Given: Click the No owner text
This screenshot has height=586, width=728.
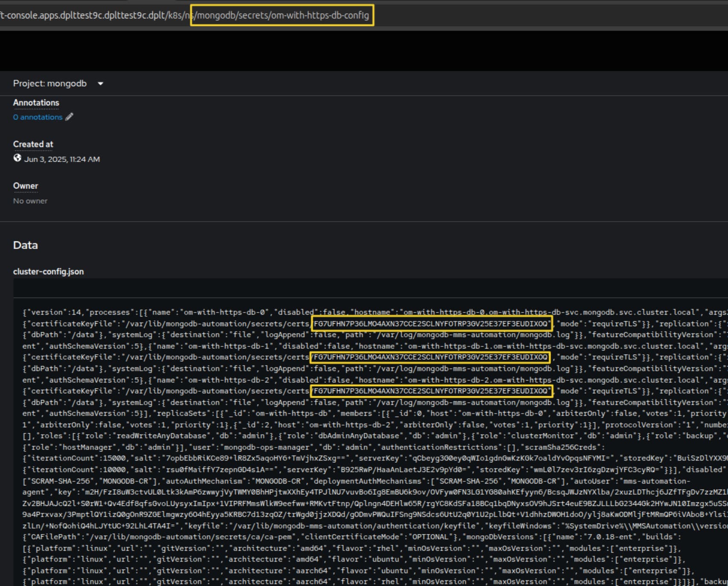Looking at the screenshot, I should [30, 201].
